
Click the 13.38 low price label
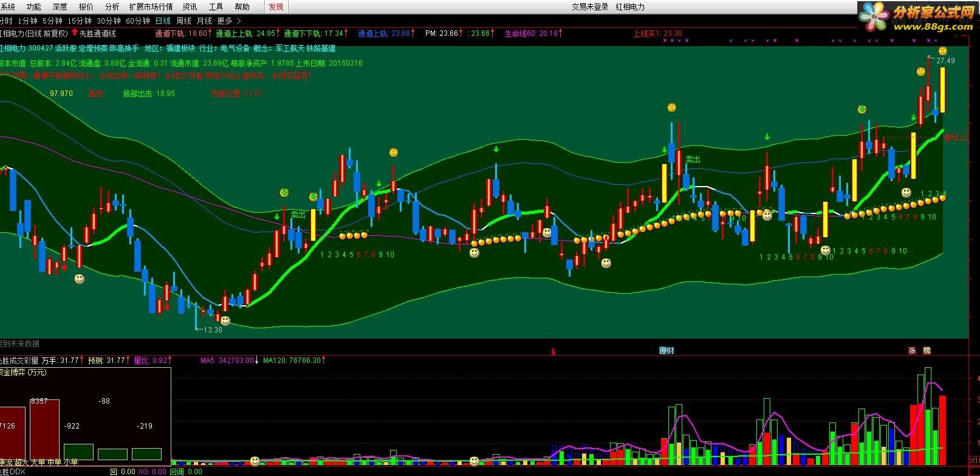[x=213, y=329]
